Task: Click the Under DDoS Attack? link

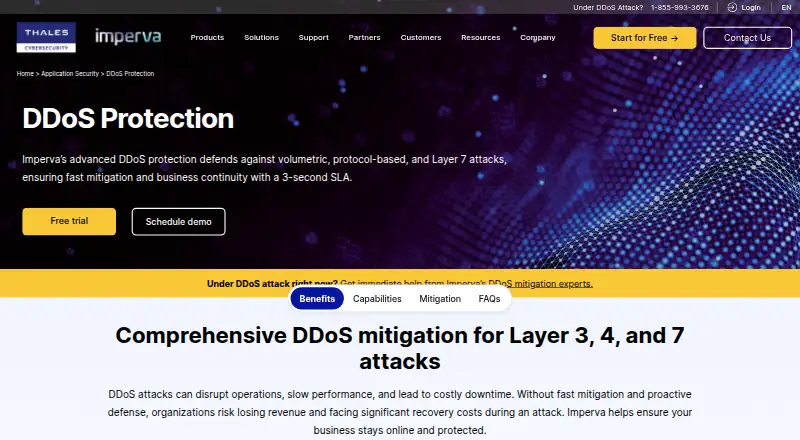Action: click(x=608, y=8)
